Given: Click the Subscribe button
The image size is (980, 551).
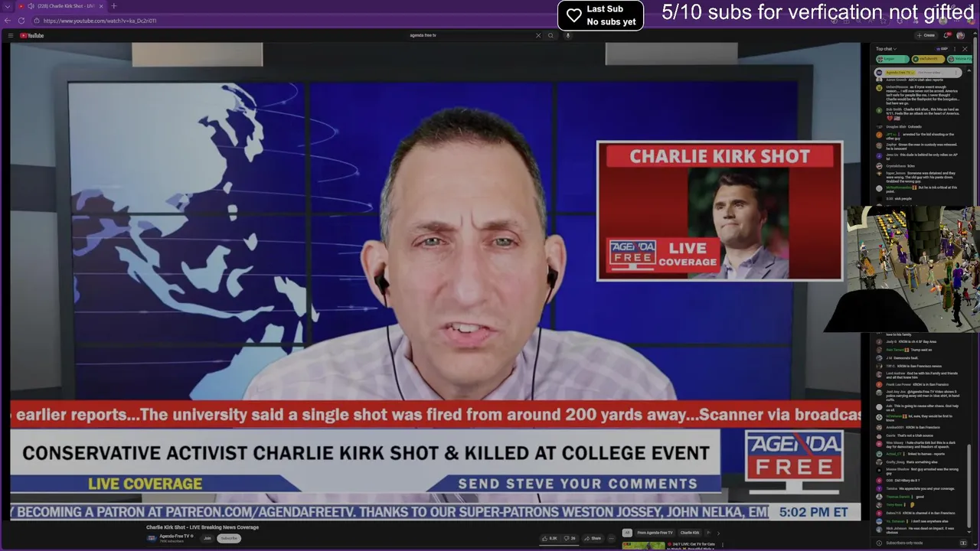Looking at the screenshot, I should 228,538.
